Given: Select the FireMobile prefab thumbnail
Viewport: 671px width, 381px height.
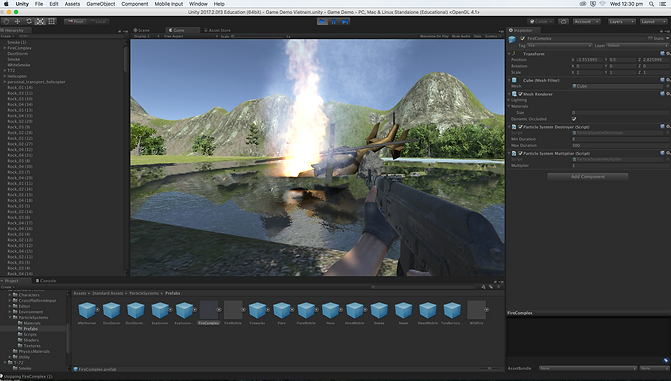Looking at the screenshot, I should point(233,310).
